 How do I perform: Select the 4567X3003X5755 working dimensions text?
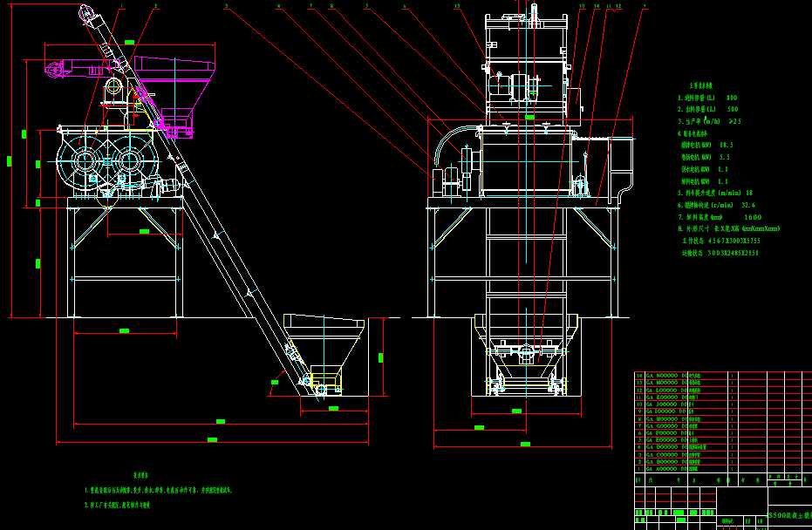click(x=734, y=241)
